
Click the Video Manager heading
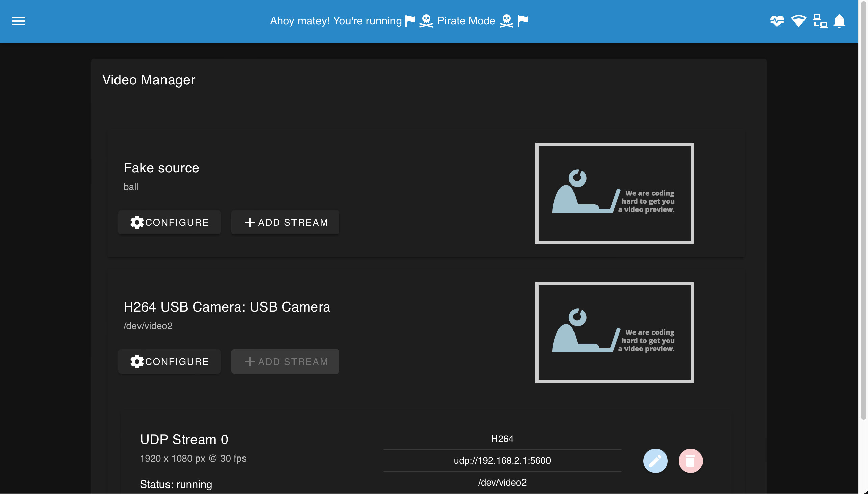[x=149, y=80]
